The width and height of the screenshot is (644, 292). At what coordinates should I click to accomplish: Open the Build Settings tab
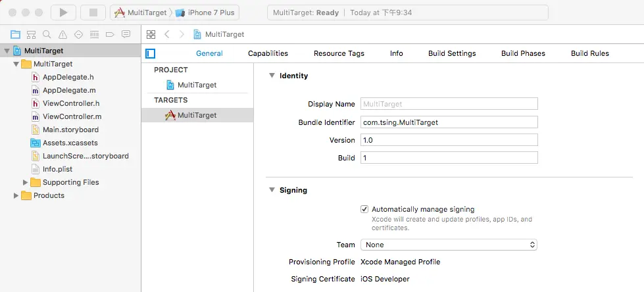(452, 53)
